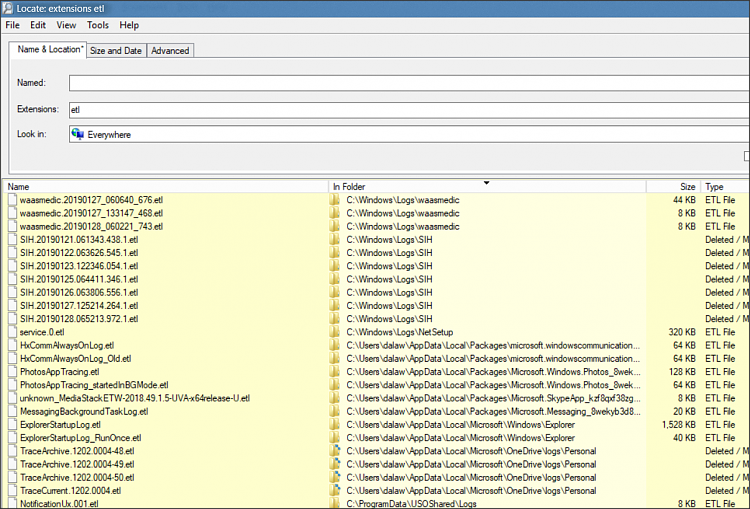Open the Tools menu
The image size is (750, 509).
[x=98, y=25]
